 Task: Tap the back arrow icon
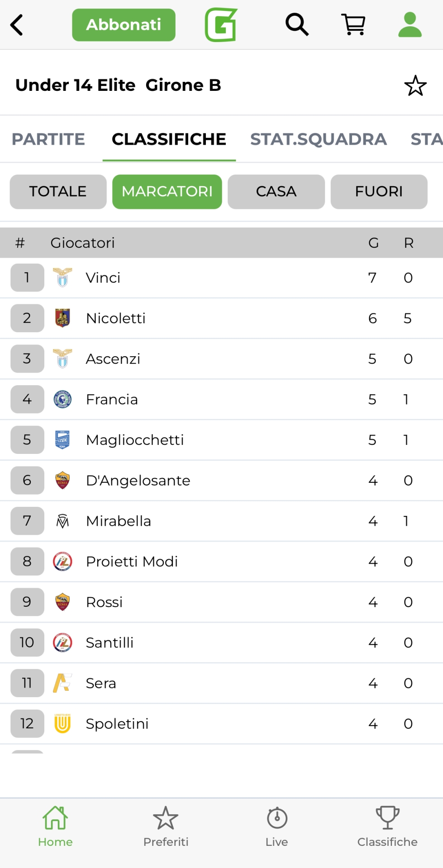click(17, 25)
